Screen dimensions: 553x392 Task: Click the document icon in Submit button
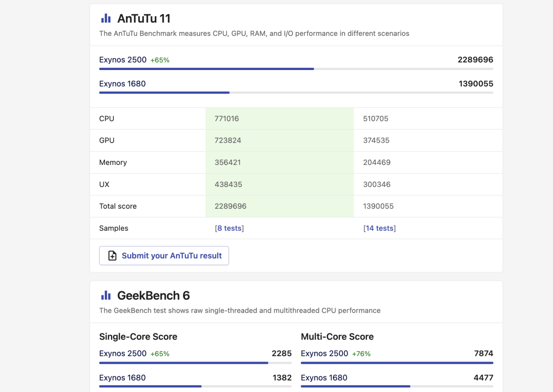(112, 256)
